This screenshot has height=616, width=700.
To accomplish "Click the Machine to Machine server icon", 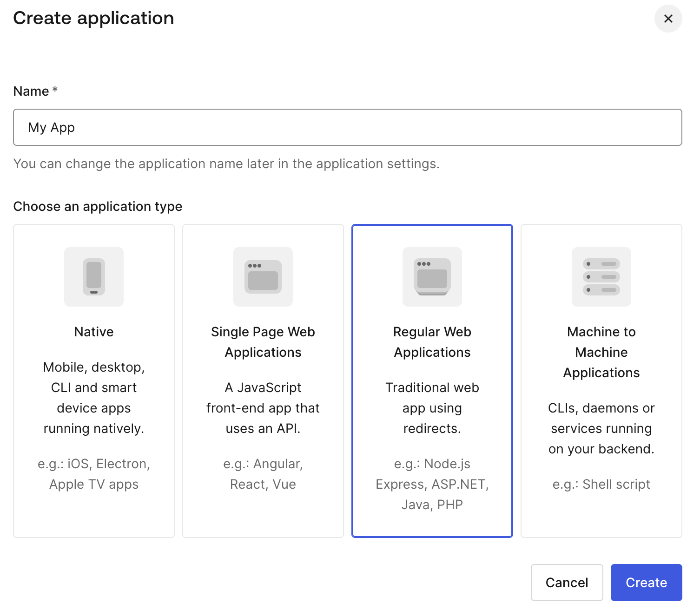I will 601,277.
